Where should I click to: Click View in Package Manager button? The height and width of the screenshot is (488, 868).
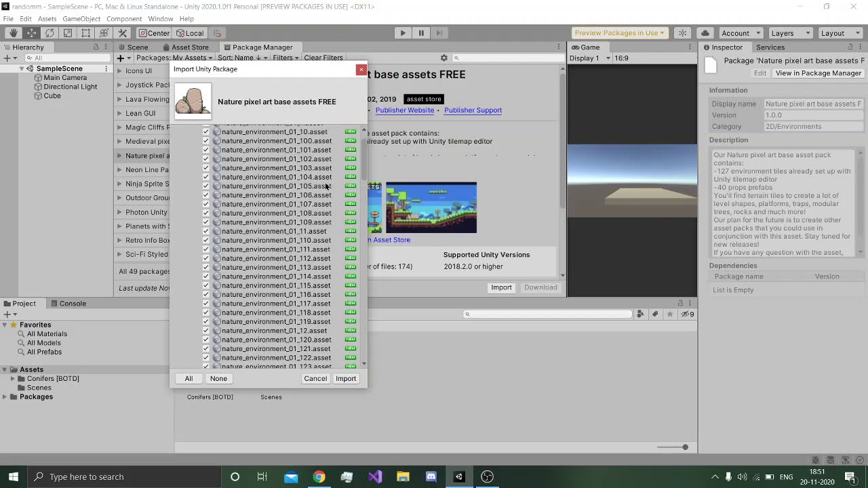pyautogui.click(x=818, y=73)
